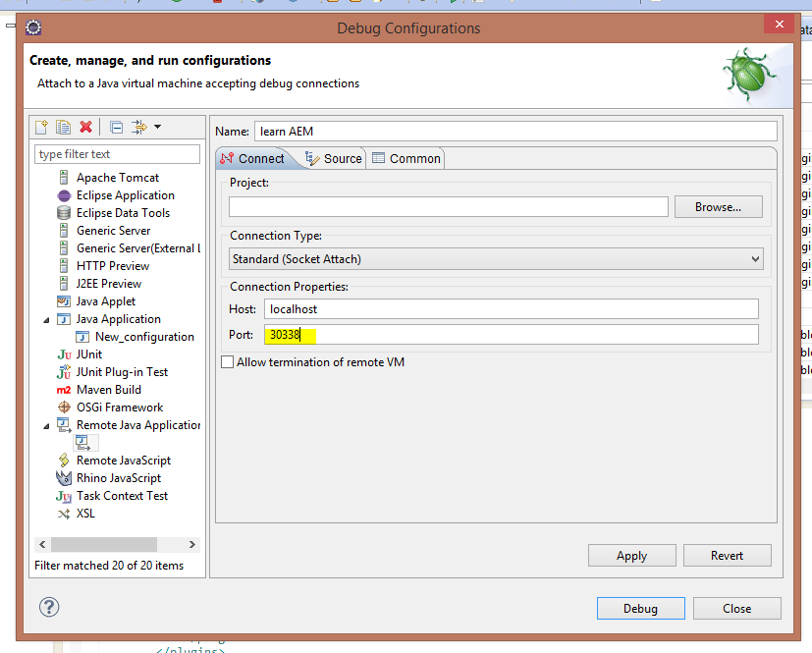
Task: Duplicate the selected launch configuration
Action: 61,126
